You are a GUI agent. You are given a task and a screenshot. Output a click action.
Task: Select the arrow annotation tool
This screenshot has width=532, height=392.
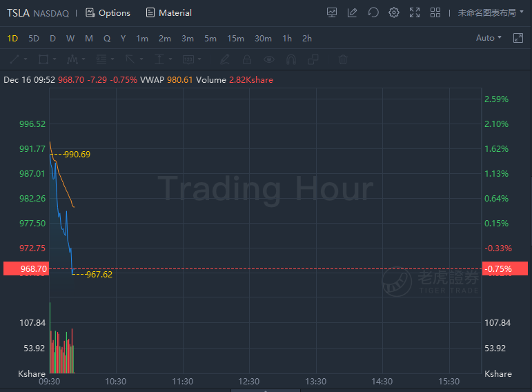130,60
